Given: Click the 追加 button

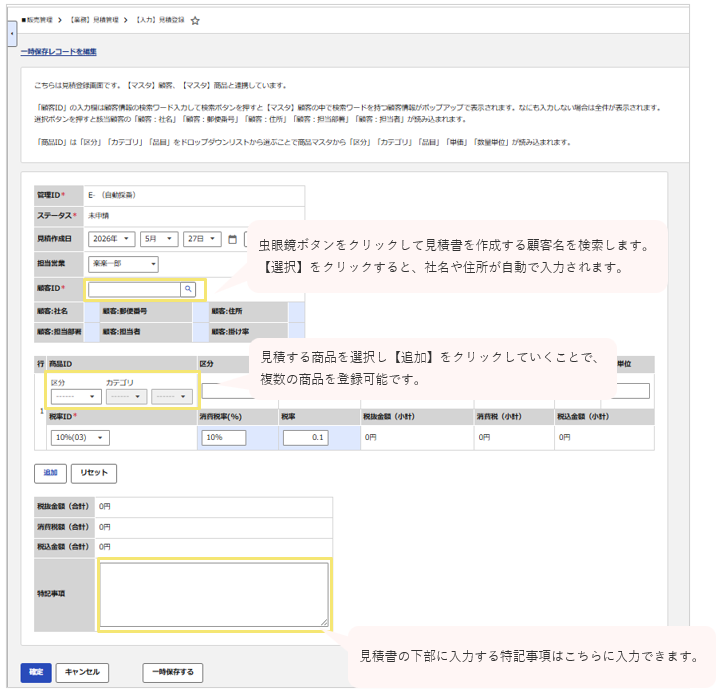Looking at the screenshot, I should (51, 473).
